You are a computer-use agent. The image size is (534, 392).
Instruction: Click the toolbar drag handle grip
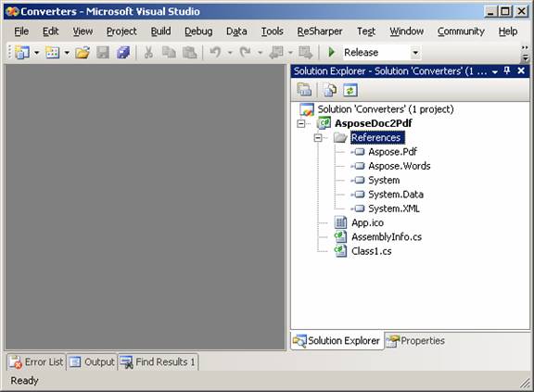10,53
